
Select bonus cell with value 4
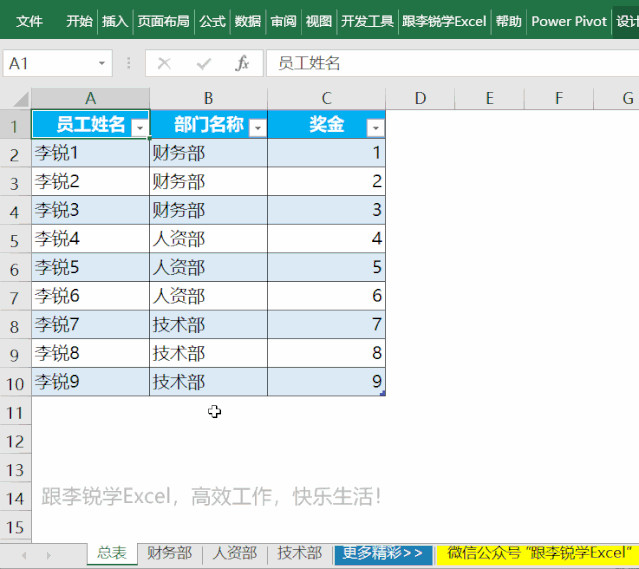[x=326, y=239]
